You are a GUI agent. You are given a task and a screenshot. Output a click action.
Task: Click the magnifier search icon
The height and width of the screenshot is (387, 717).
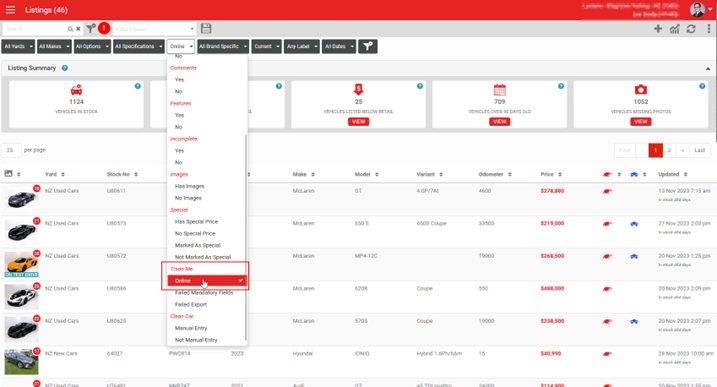pos(70,29)
